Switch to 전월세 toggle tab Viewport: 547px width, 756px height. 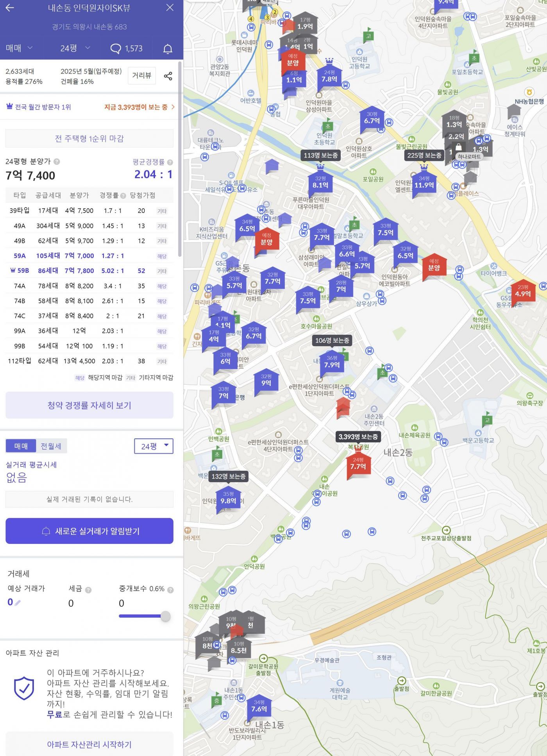click(x=51, y=446)
